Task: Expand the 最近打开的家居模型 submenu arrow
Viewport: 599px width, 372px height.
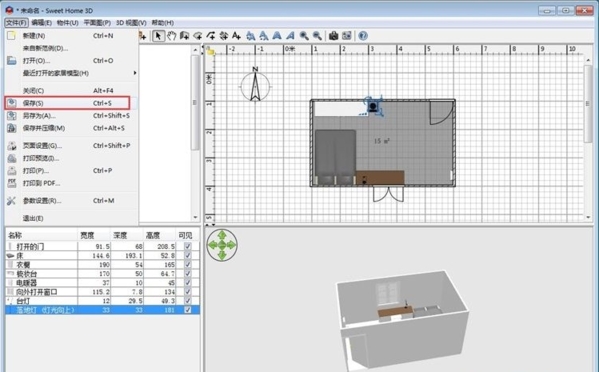Action: [x=135, y=73]
